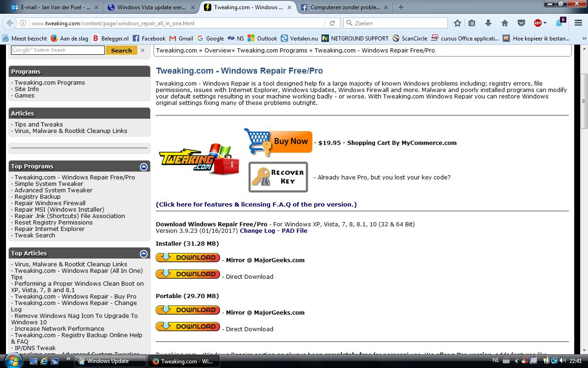Click the bookmark star icon
Viewport: 588px width, 368px height.
(457, 23)
